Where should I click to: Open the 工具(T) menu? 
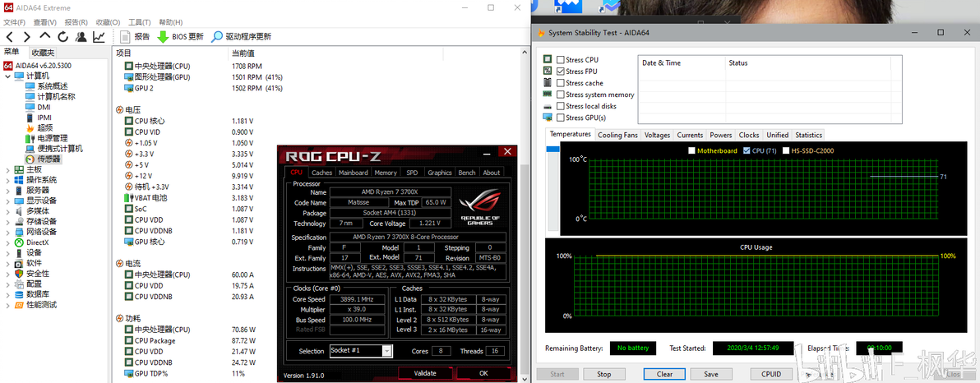pyautogui.click(x=140, y=22)
